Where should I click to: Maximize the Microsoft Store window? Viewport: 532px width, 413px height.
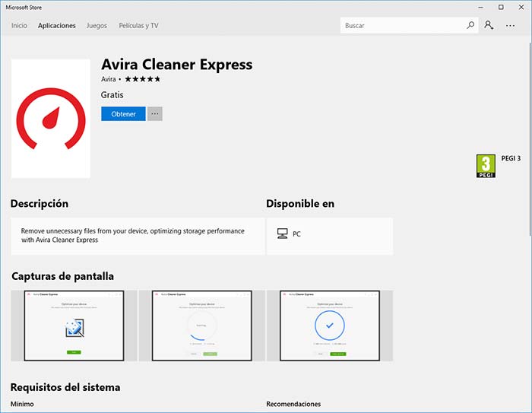pos(501,7)
